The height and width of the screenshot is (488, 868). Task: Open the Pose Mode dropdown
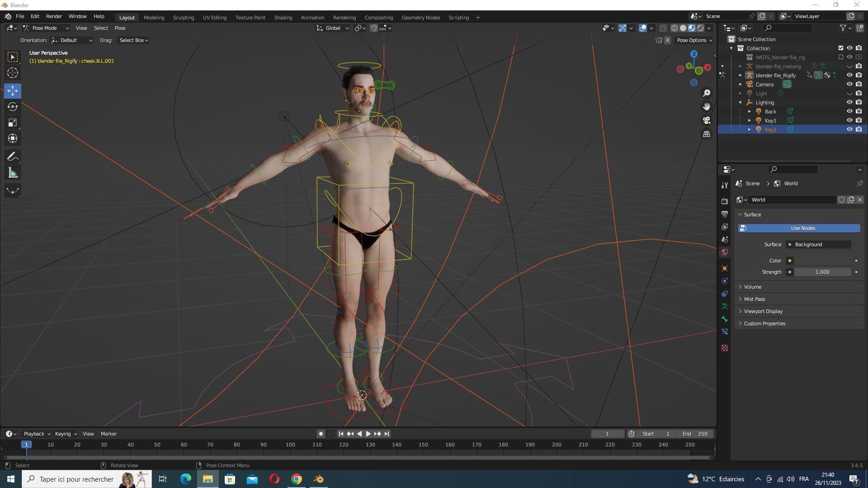click(x=46, y=28)
